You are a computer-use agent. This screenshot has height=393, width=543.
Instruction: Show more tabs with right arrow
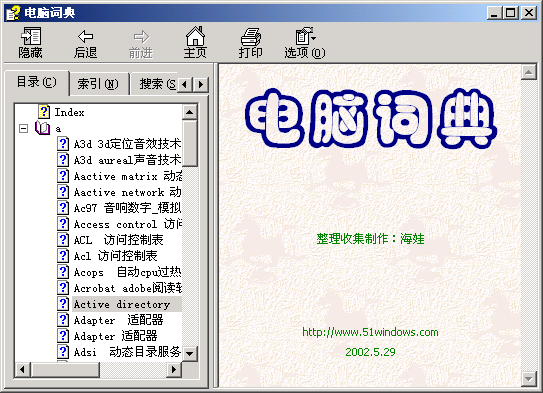click(x=201, y=84)
